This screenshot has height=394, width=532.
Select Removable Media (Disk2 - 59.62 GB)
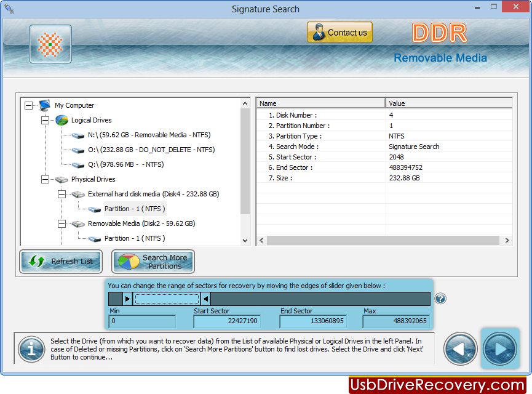(141, 223)
